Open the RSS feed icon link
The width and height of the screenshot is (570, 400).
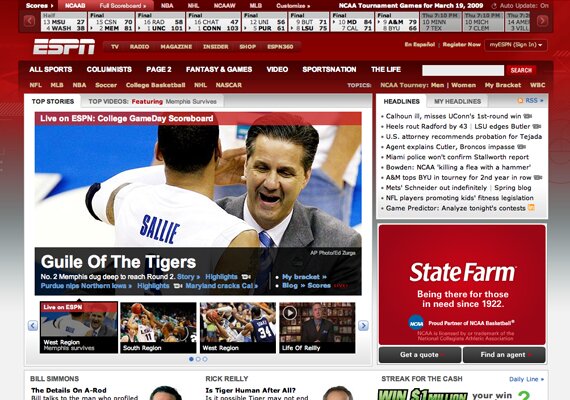pos(520,101)
